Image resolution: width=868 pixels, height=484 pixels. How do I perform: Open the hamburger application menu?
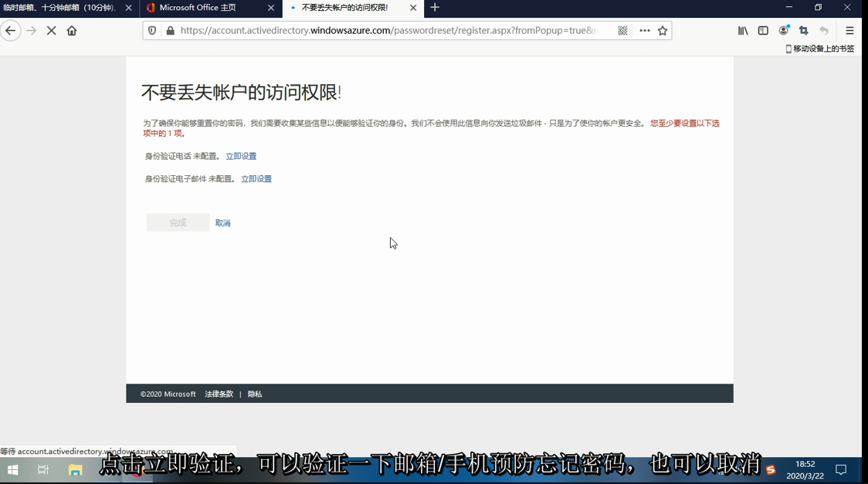pos(849,30)
